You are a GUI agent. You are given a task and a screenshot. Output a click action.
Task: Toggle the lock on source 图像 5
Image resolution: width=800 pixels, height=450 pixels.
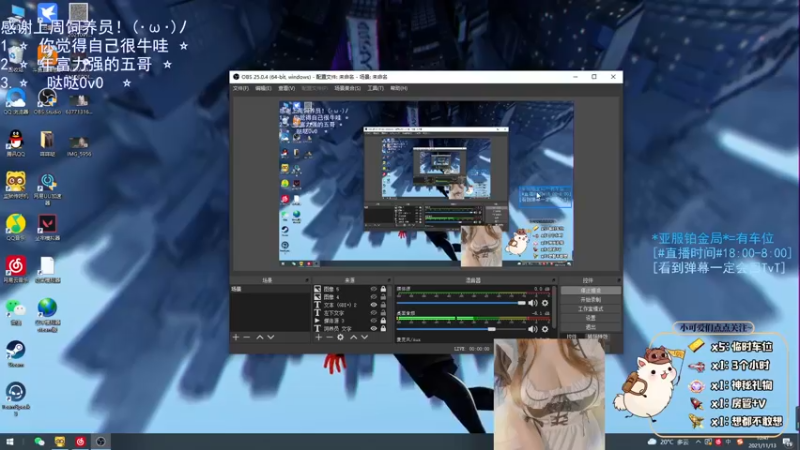[383, 289]
